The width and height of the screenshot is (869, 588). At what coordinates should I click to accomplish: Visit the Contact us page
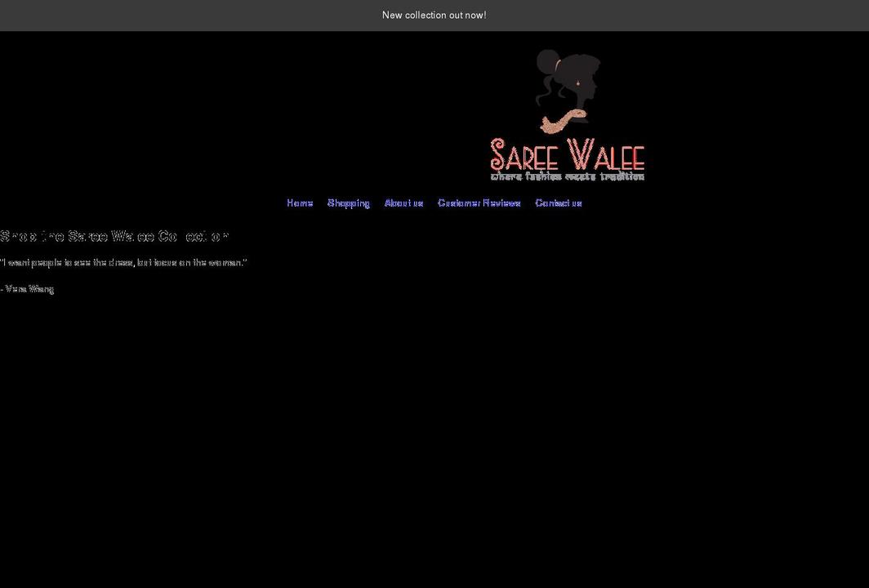559,203
